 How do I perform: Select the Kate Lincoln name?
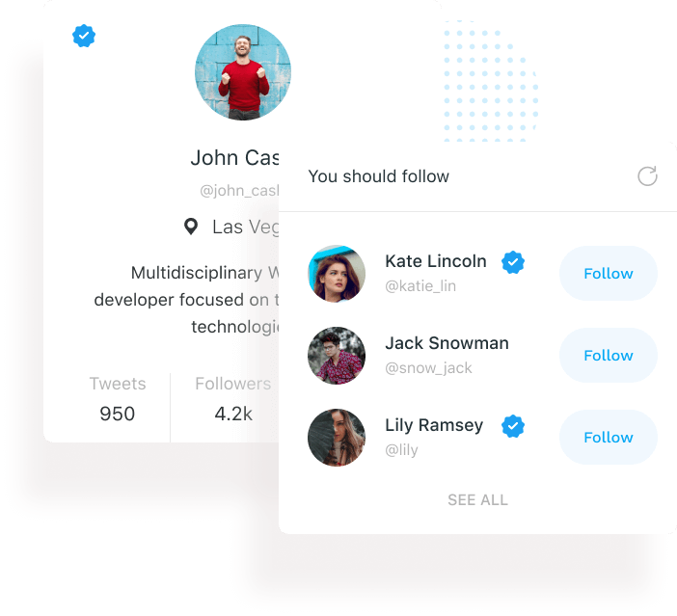pos(436,261)
